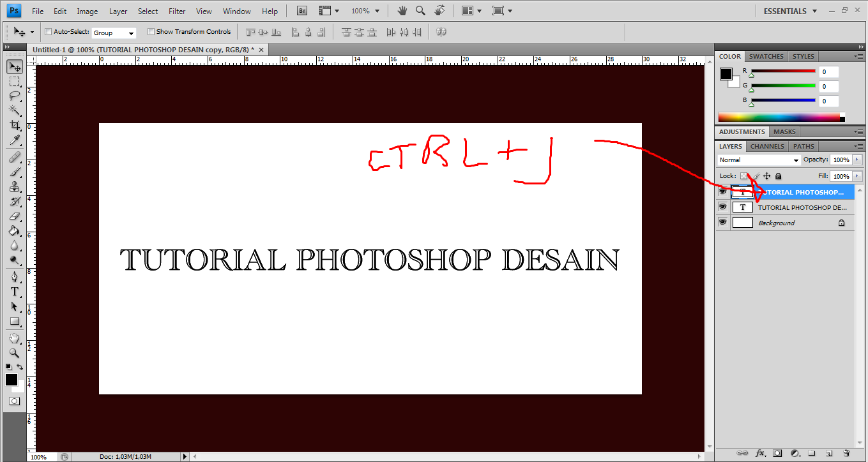The image size is (868, 462).
Task: Click the Rotate View tool in the top bar
Action: (x=439, y=11)
